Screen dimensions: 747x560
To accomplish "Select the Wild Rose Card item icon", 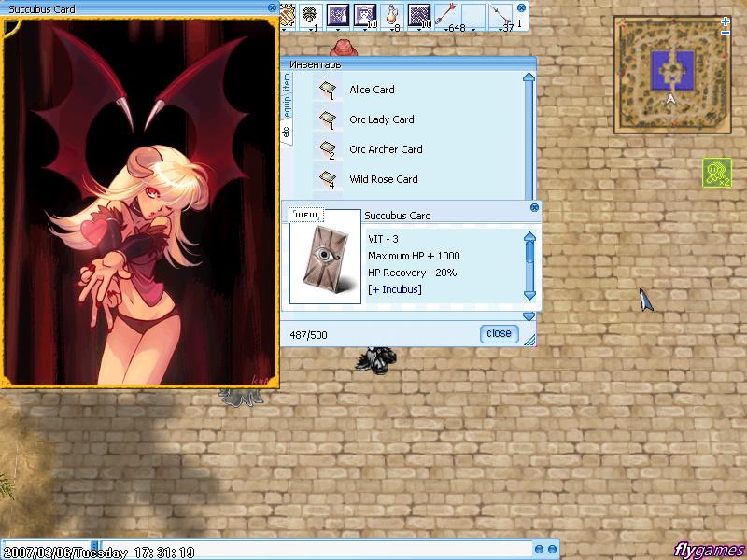I will [x=326, y=178].
